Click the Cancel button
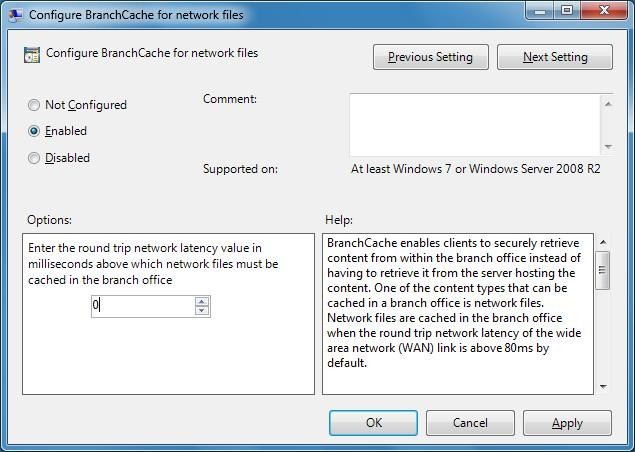This screenshot has height=452, width=635. (x=470, y=423)
